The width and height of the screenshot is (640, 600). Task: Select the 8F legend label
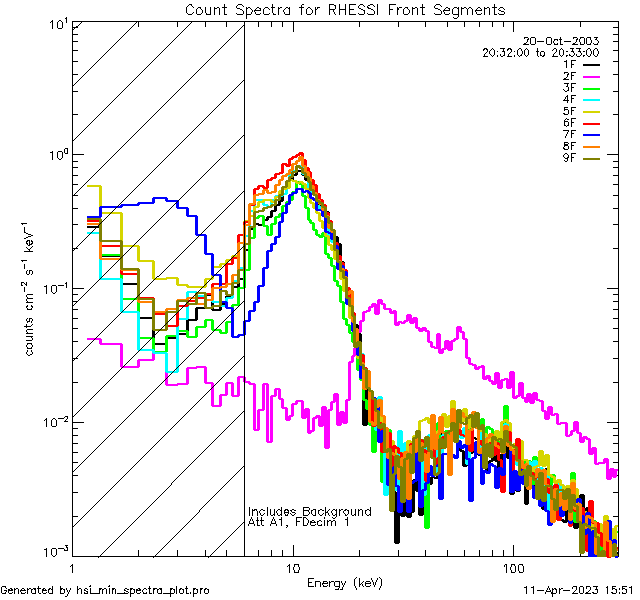pyautogui.click(x=570, y=147)
